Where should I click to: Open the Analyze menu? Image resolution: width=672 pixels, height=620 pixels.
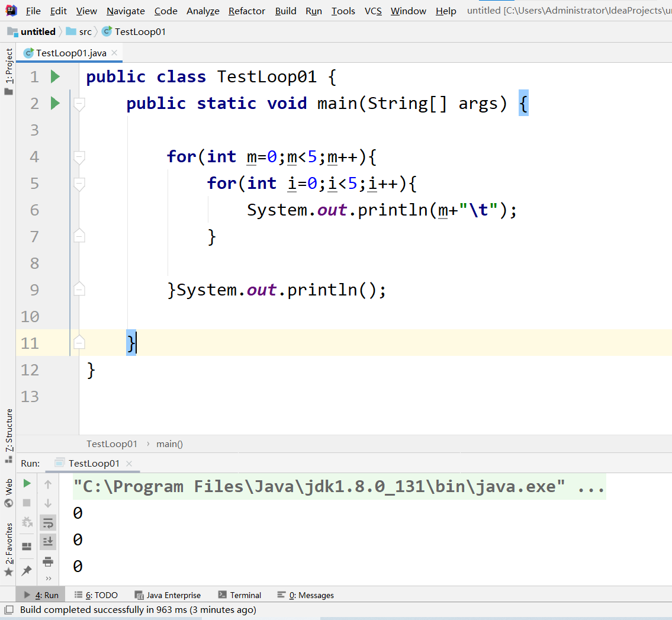(202, 11)
